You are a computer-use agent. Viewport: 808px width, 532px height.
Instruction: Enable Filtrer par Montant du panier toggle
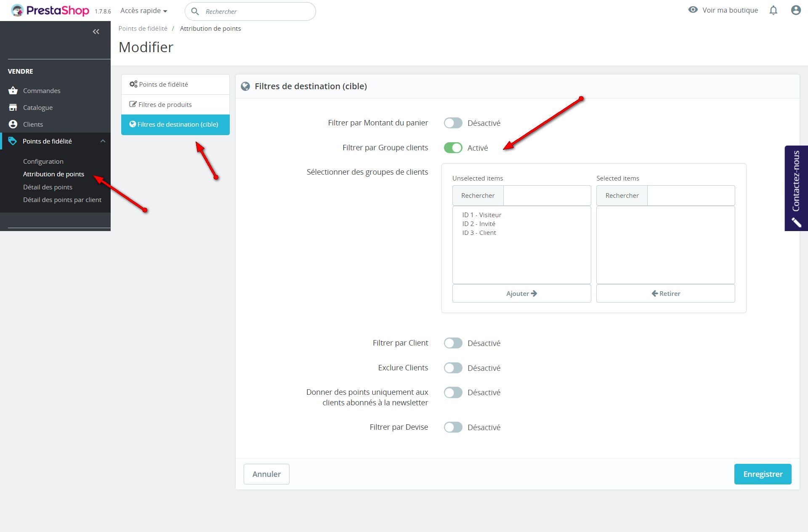(453, 123)
